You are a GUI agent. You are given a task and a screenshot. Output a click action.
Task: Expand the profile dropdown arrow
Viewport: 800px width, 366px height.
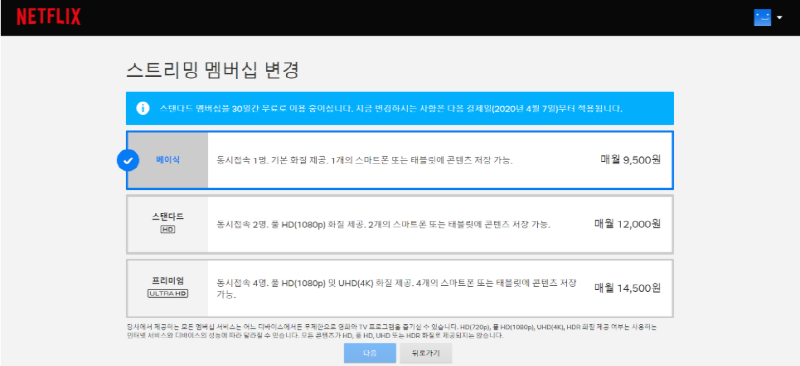point(780,18)
